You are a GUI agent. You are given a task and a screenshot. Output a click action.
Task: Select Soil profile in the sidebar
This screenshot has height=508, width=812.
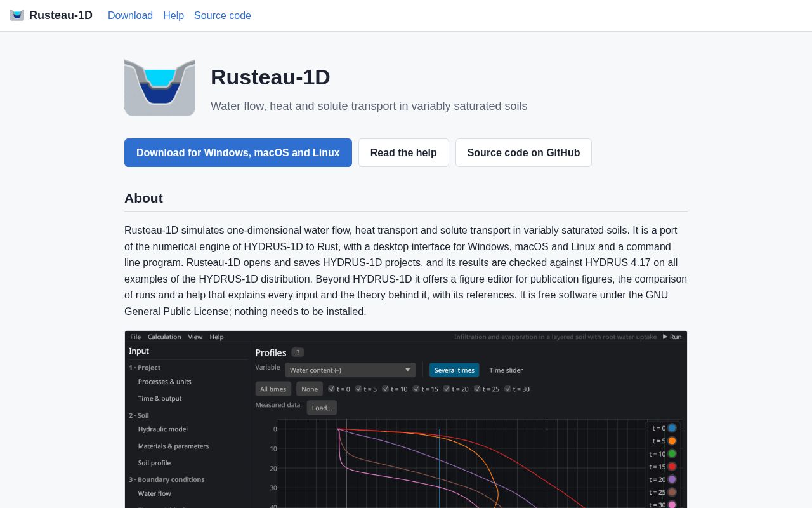coord(154,463)
